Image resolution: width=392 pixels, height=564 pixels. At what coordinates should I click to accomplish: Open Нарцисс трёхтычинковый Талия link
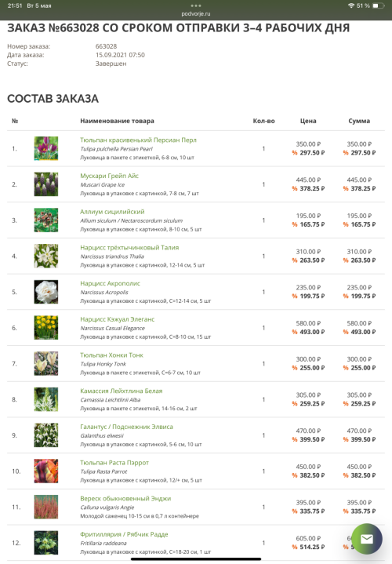click(x=129, y=247)
